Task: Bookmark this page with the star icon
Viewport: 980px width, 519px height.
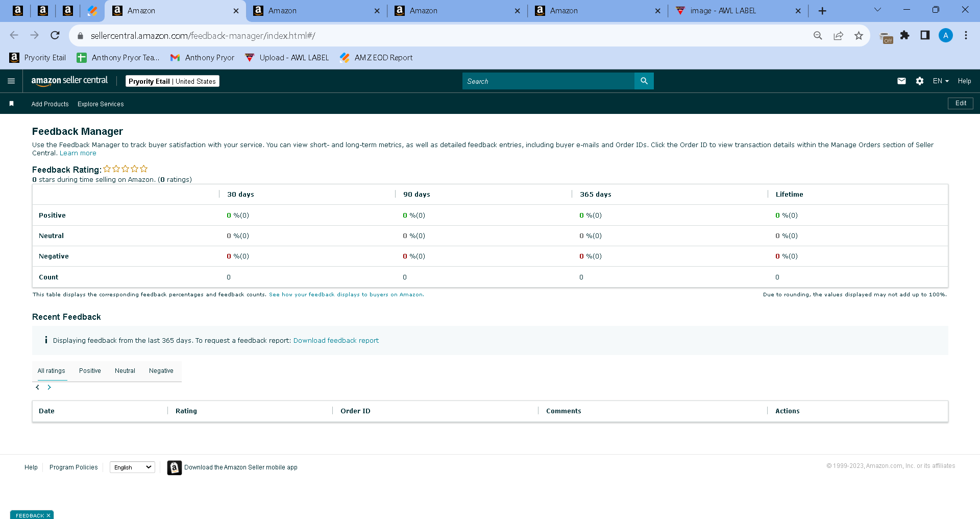Action: pos(859,35)
